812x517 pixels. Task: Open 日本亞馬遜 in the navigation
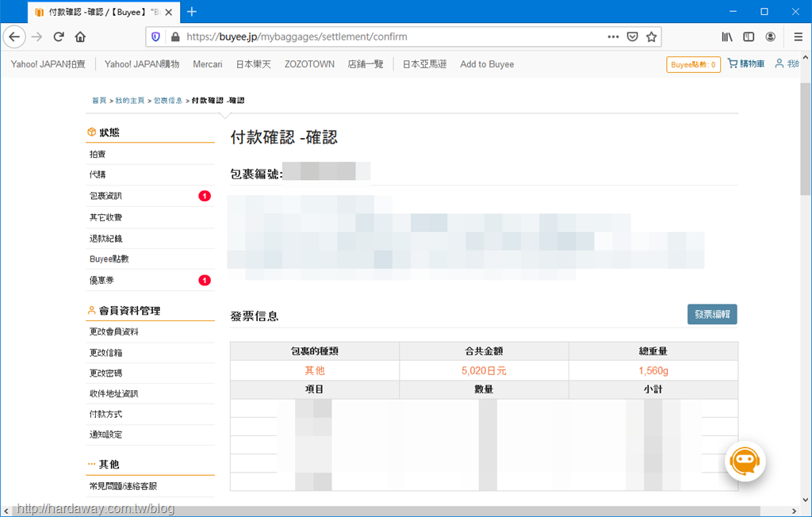(425, 64)
